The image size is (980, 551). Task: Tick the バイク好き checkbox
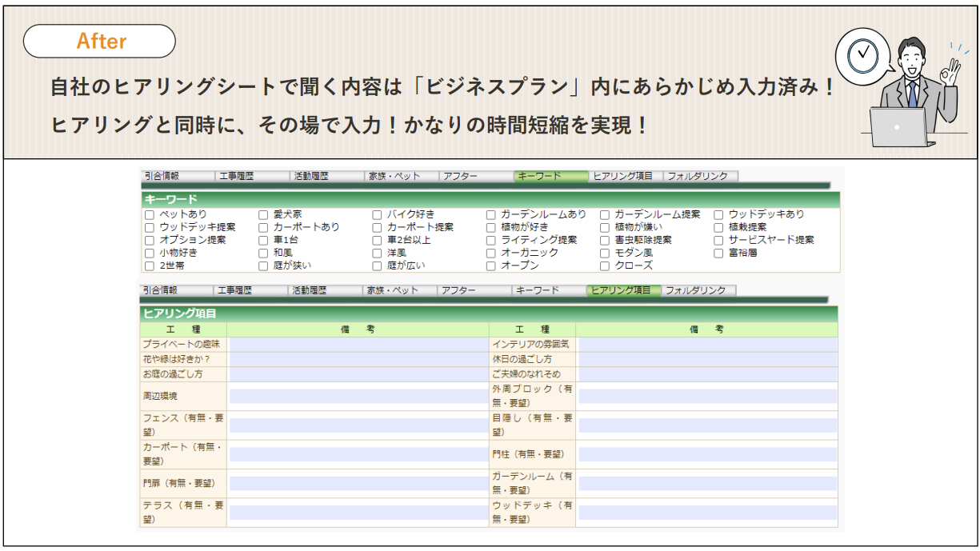(x=378, y=215)
